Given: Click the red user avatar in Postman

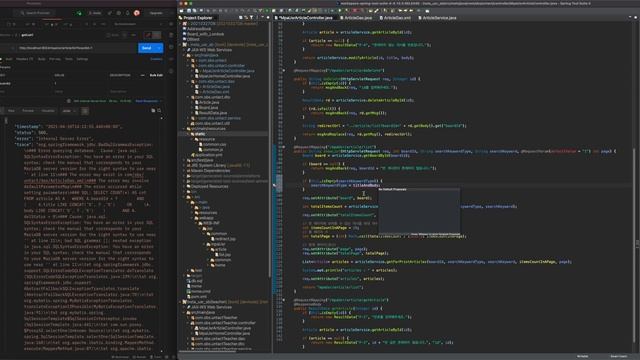Looking at the screenshot, I should (137, 13).
